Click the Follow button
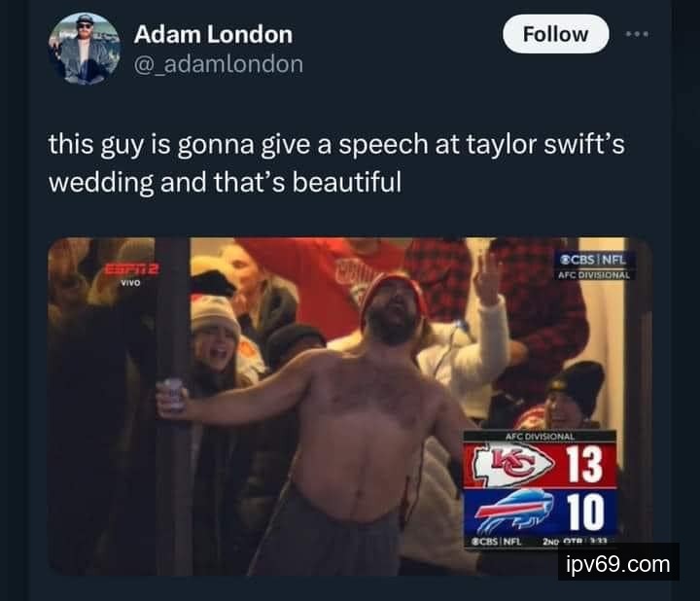This screenshot has width=700, height=601. pyautogui.click(x=556, y=34)
